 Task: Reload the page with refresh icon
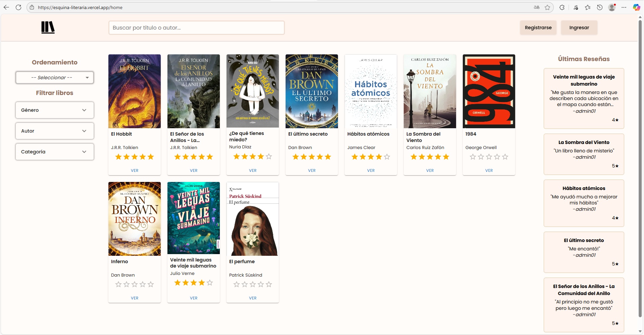point(18,7)
